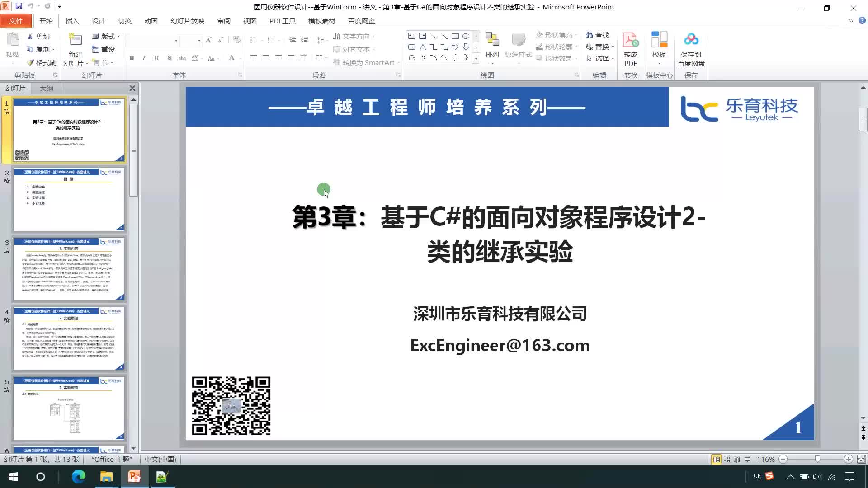868x488 pixels.
Task: Select the text box shape in gallery
Action: (x=411, y=36)
